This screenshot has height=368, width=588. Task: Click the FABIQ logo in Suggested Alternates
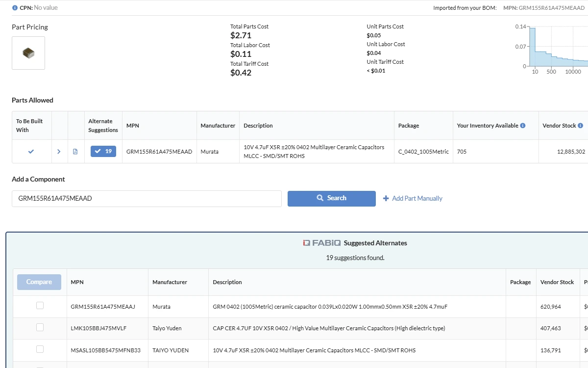click(x=321, y=243)
